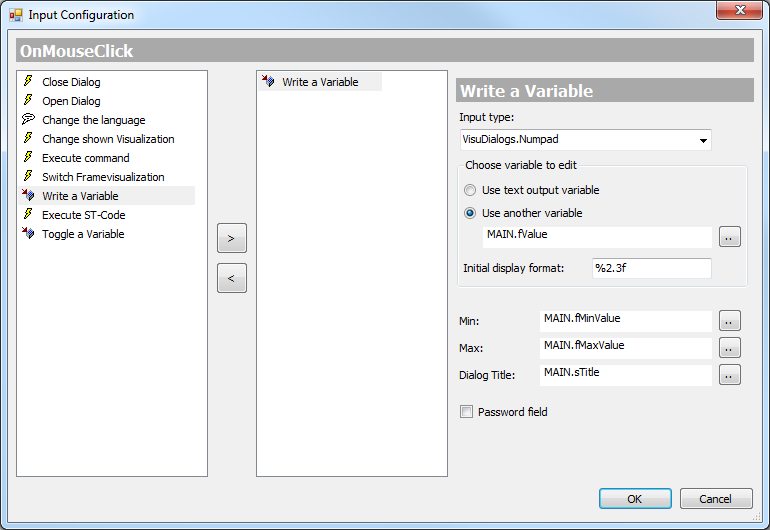
Task: Click the MAIN.fValue variable field
Action: pos(597,237)
